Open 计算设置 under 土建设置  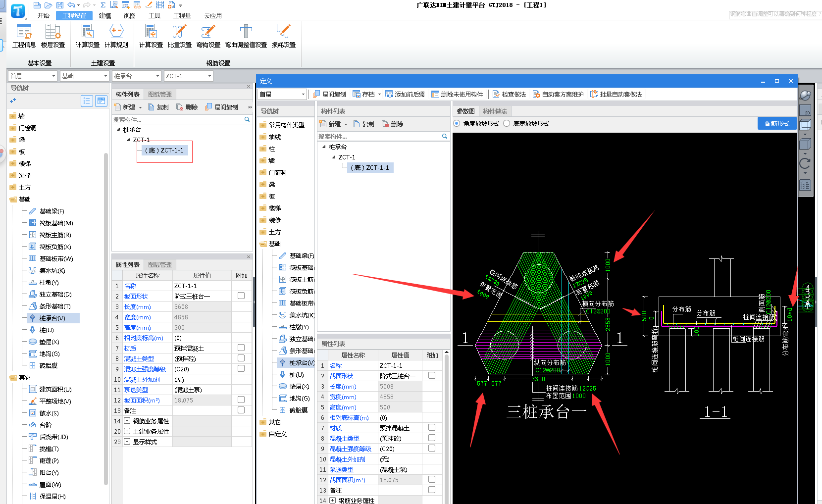click(88, 36)
